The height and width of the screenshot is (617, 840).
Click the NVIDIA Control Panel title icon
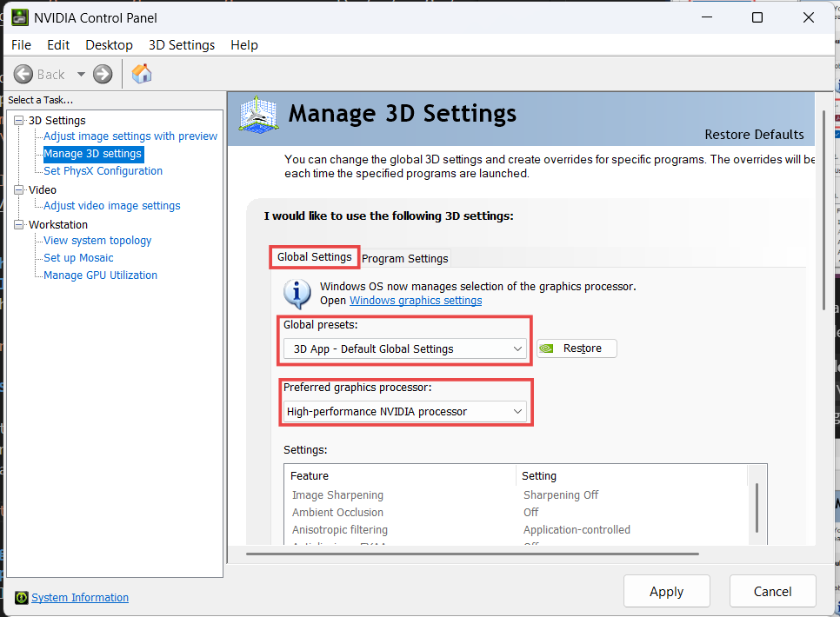19,17
